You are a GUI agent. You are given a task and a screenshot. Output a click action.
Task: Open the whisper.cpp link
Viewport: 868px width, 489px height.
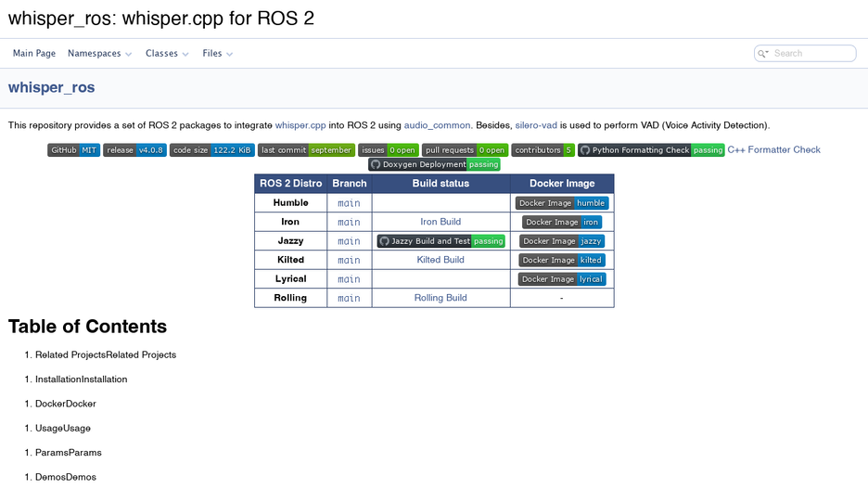[x=300, y=125]
